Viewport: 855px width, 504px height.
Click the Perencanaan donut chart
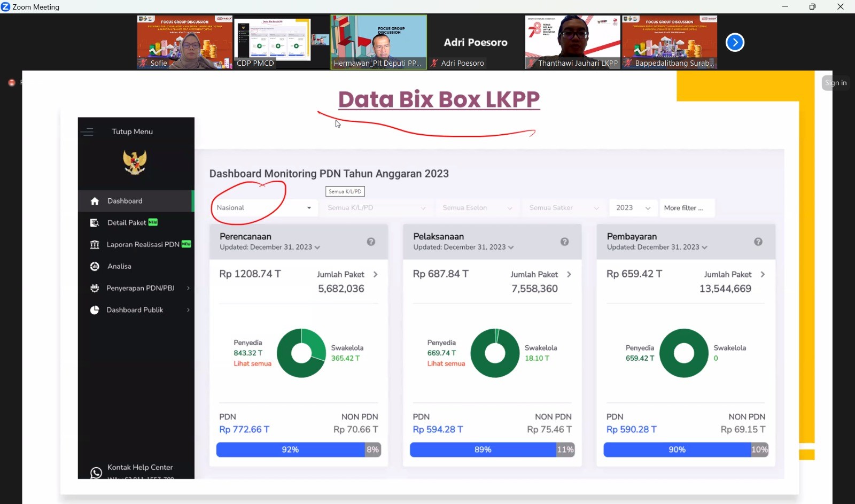301,353
